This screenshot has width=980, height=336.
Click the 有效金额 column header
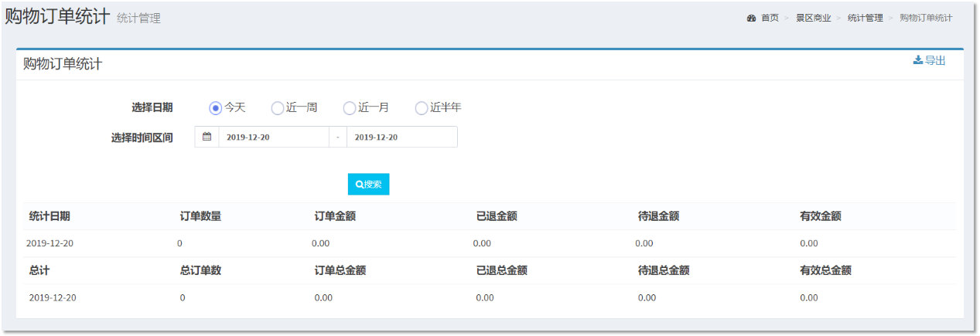(x=820, y=216)
